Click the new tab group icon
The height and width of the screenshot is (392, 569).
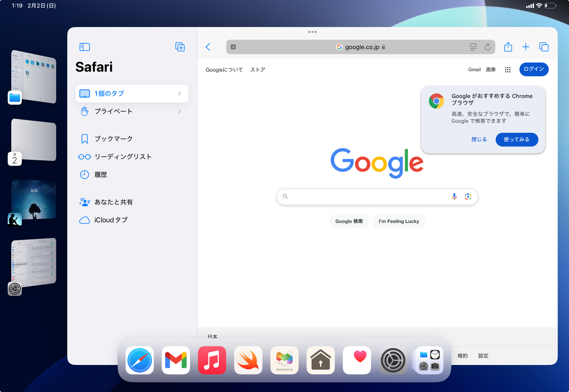[x=180, y=47]
